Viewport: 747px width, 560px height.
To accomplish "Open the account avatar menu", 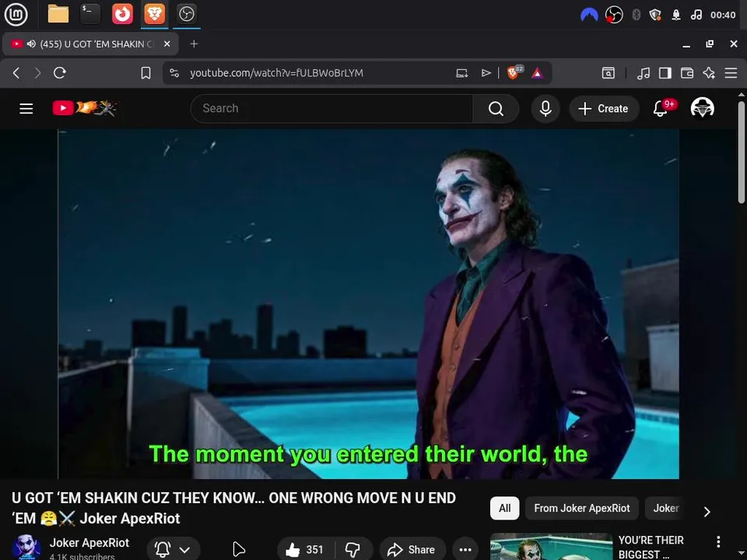I will point(702,108).
